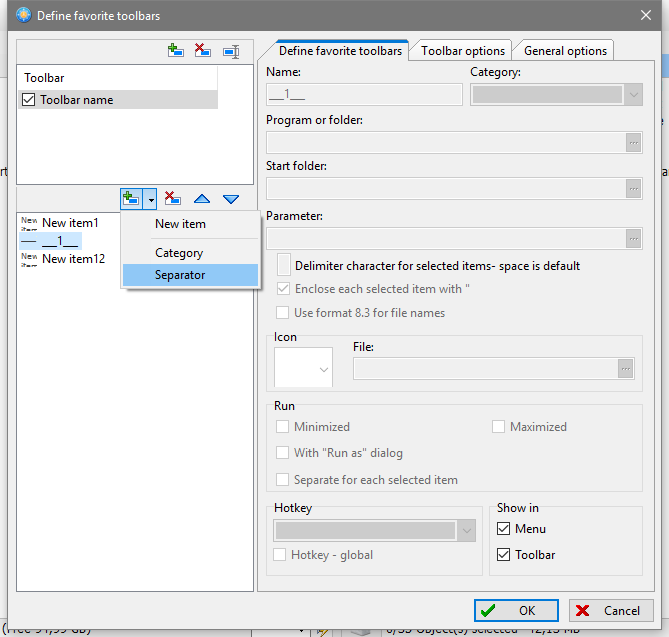Click the delete item icon
Image resolution: width=669 pixels, height=637 pixels.
(172, 199)
